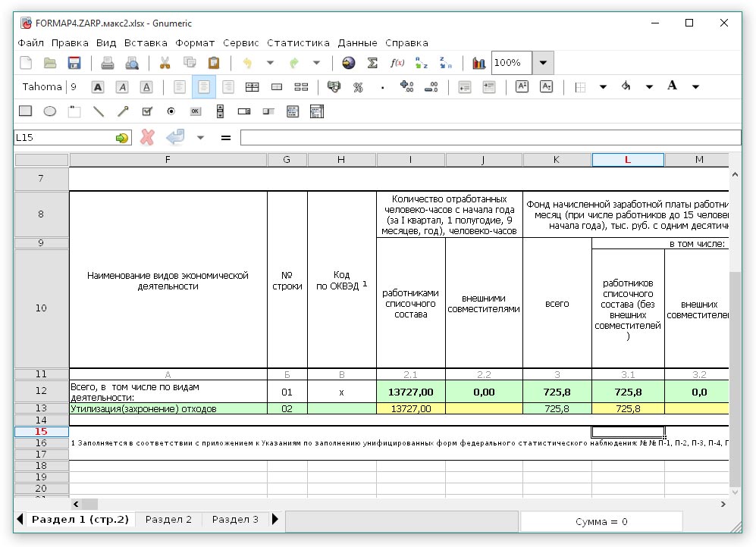Viewport: 756px width, 547px height.
Task: Go to cell arrow in name box
Action: 122,138
